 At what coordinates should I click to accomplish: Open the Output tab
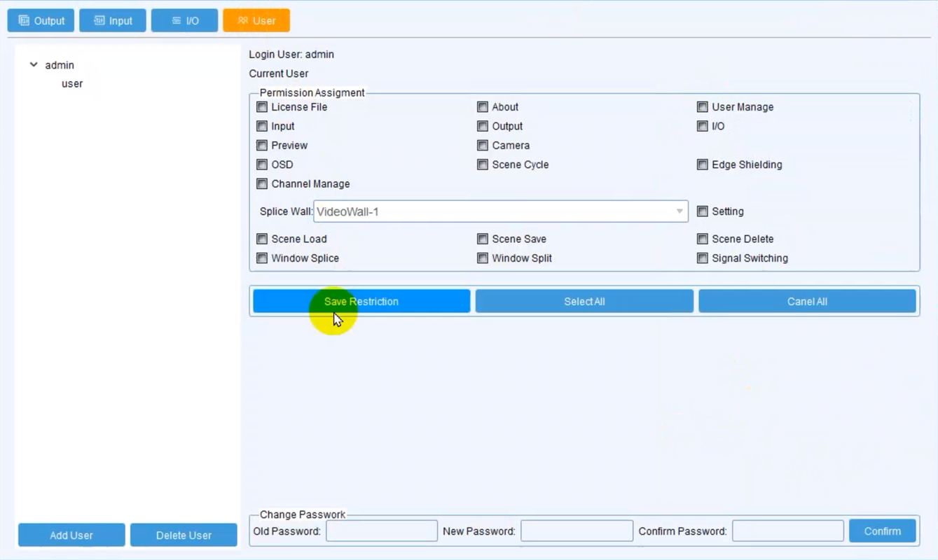pyautogui.click(x=41, y=20)
